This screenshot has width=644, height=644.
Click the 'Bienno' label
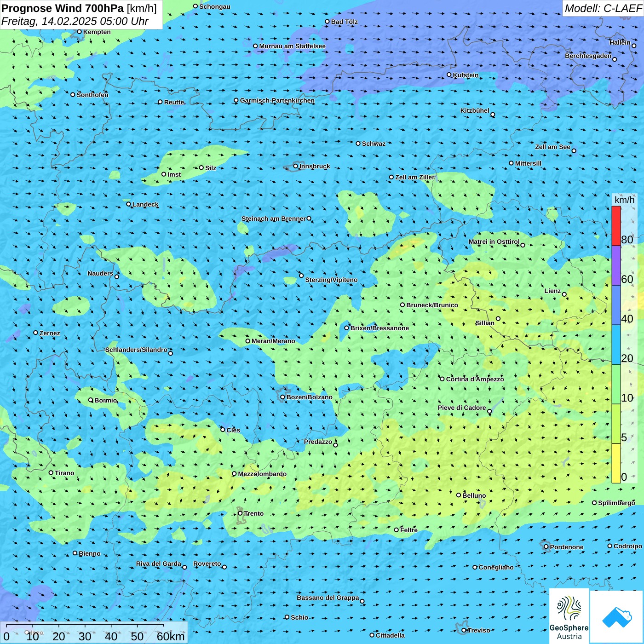click(90, 553)
